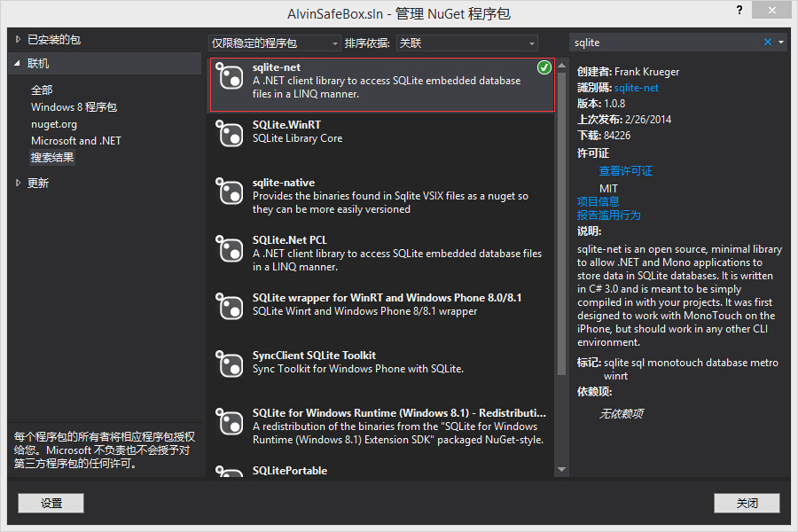Open the 仅限稳定的程序包 dropdown

274,43
